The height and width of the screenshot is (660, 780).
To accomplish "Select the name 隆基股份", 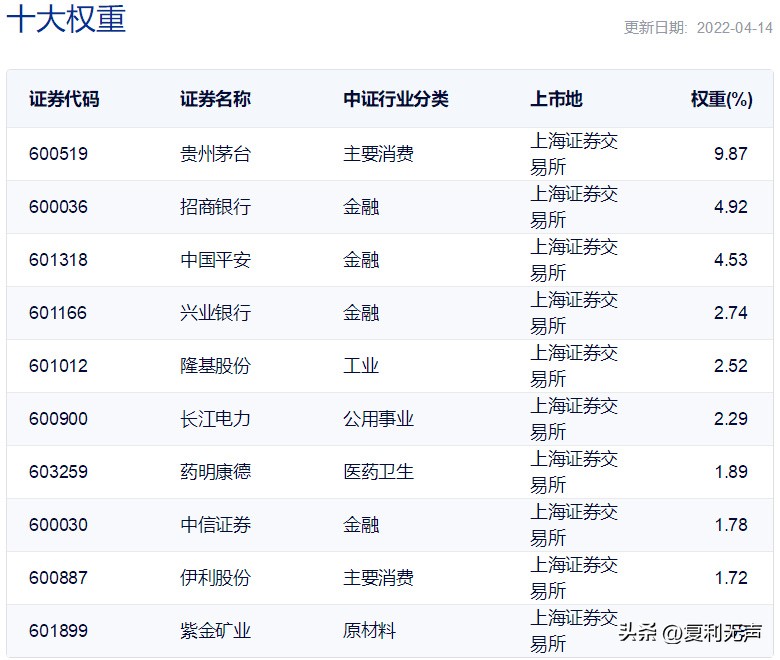I will [x=215, y=366].
